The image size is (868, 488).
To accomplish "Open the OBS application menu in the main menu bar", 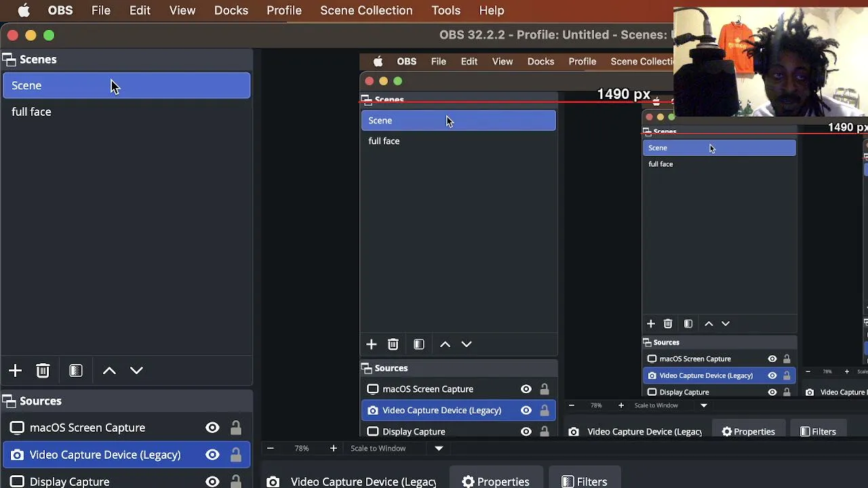I will (60, 10).
